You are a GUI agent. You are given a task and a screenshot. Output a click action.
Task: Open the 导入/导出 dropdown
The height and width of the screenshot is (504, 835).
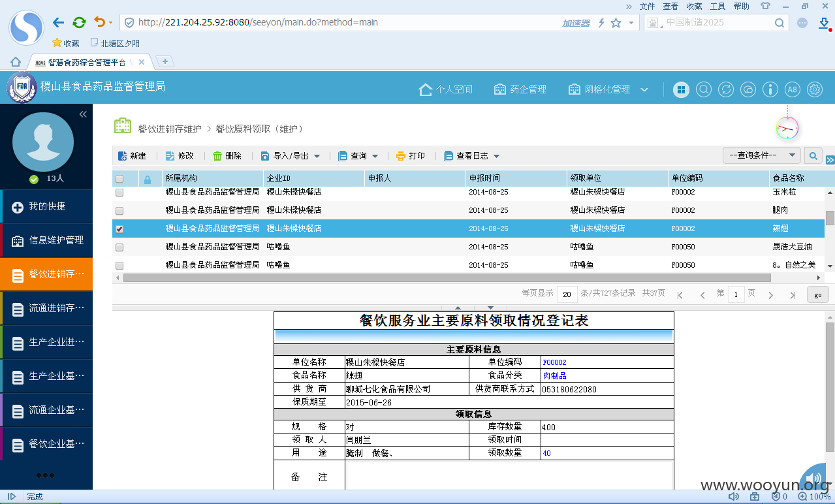(290, 156)
